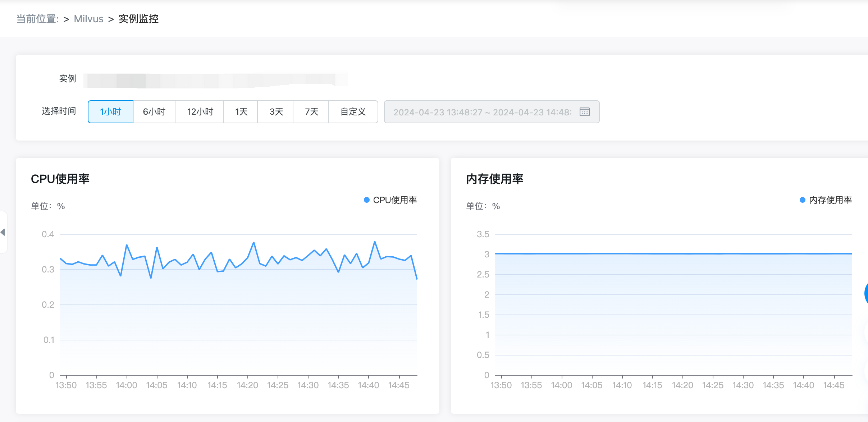Screen dimensions: 868x422
Task: Open the 实例 instance selector
Action: 216,80
